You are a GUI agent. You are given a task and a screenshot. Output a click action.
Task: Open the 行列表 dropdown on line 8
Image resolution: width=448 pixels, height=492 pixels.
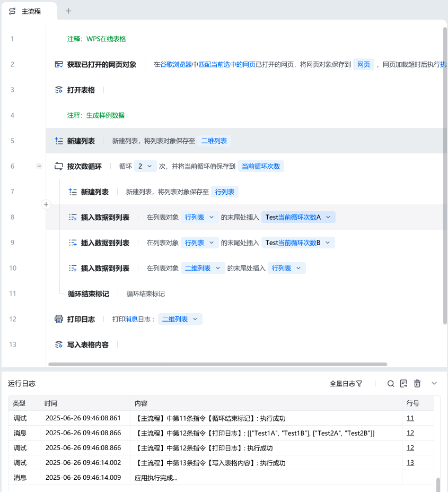pos(199,217)
